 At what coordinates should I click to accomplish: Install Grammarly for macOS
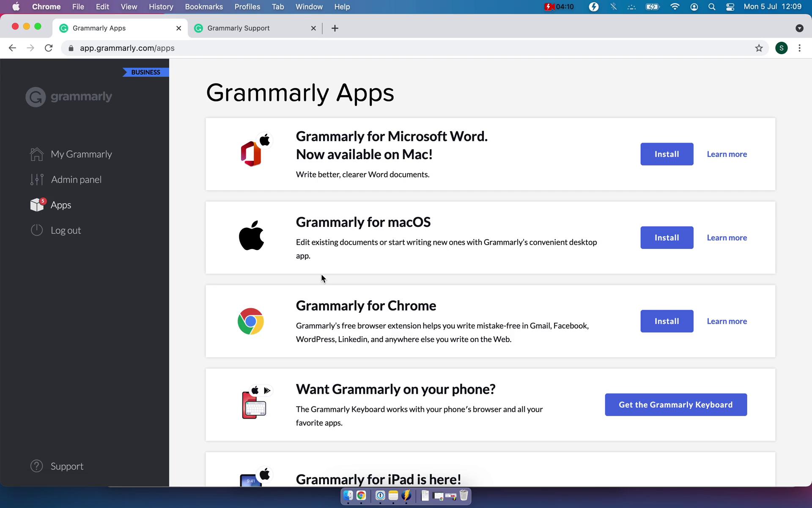(x=667, y=237)
